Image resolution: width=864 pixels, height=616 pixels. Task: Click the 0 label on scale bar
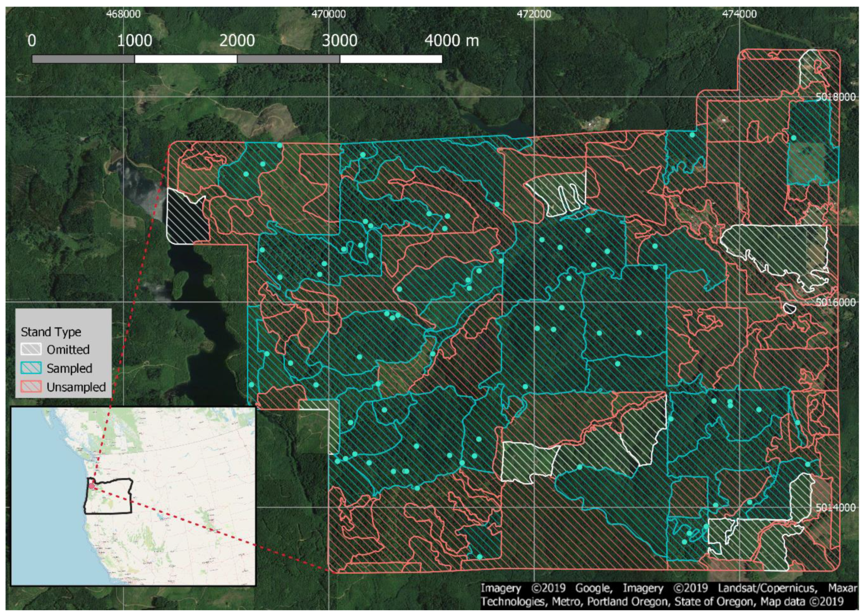(x=32, y=41)
